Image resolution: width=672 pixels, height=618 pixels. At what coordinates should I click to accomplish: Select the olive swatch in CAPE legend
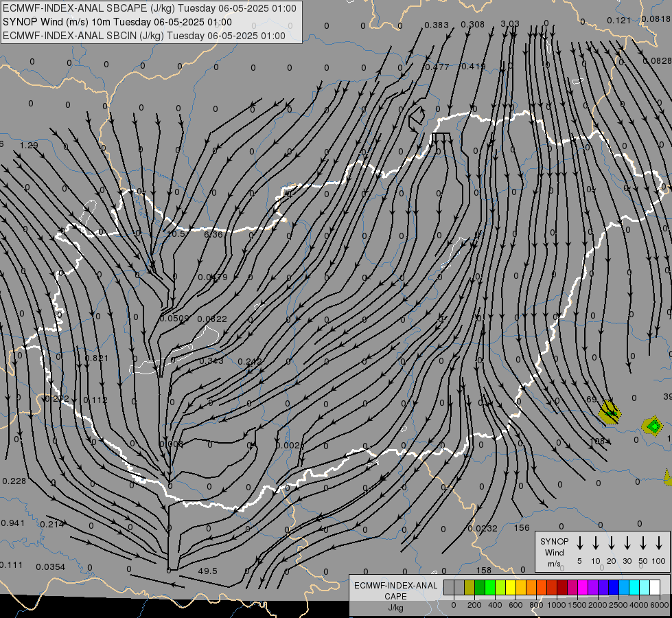pos(470,587)
